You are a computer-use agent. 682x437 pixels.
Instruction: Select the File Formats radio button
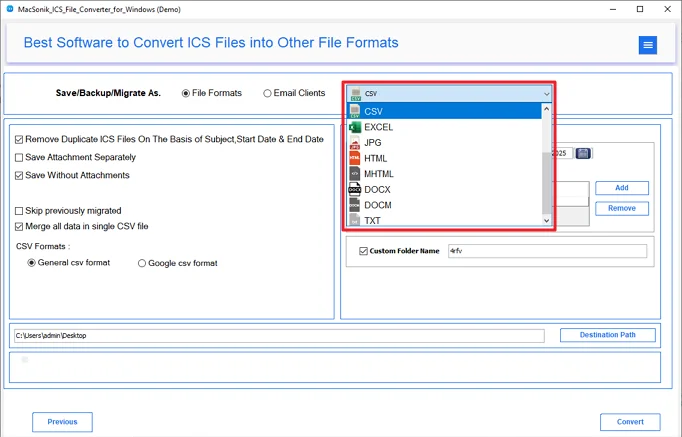click(x=186, y=93)
